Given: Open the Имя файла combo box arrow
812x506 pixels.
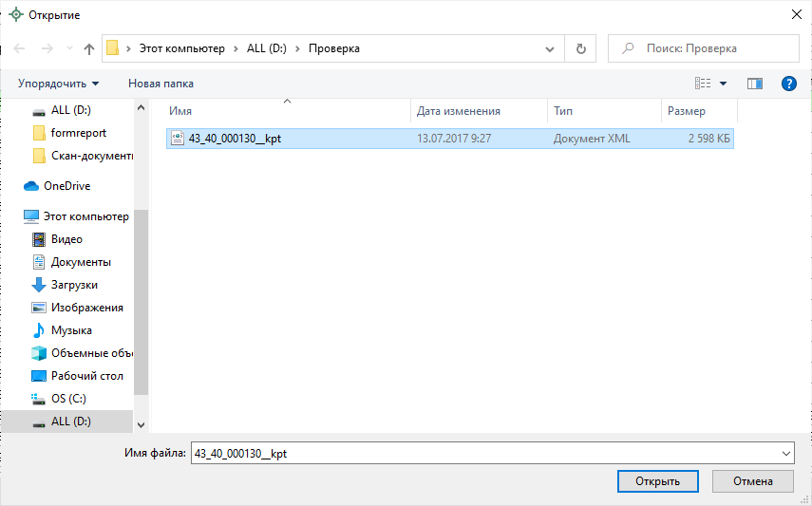Looking at the screenshot, I should click(x=785, y=454).
